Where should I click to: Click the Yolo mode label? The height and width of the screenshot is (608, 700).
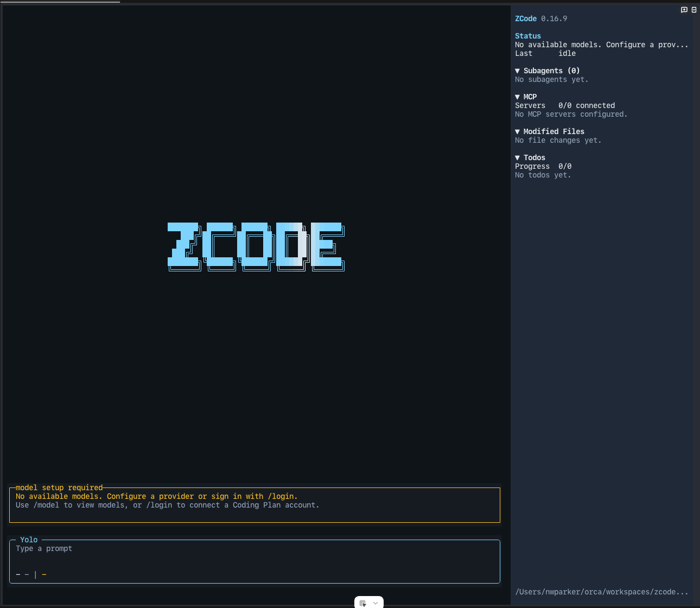29,540
